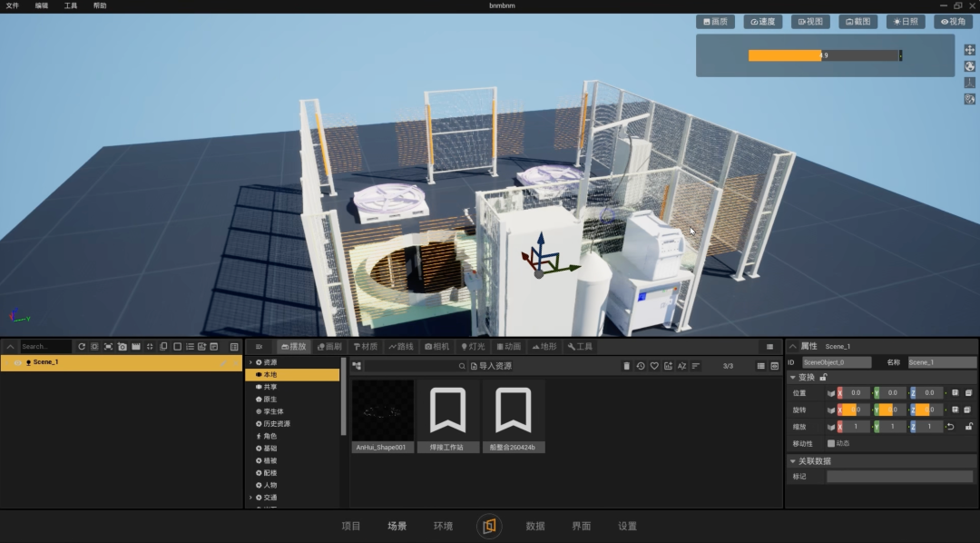Viewport: 980px width, 543px height.
Task: Click the rotation X value slider
Action: (x=856, y=410)
